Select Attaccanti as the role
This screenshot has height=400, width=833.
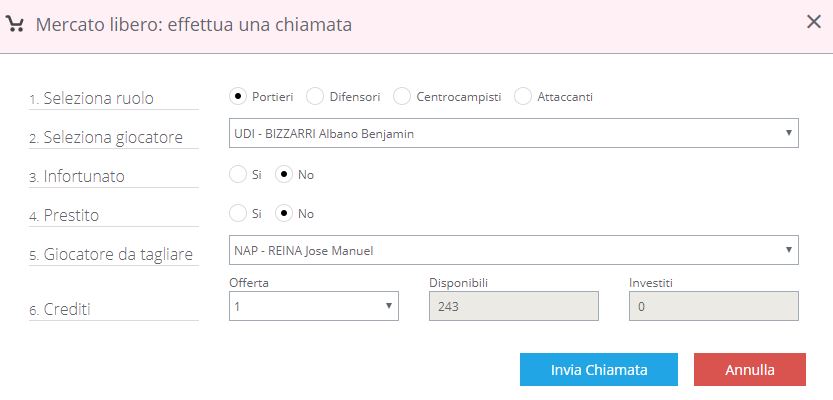[x=523, y=96]
